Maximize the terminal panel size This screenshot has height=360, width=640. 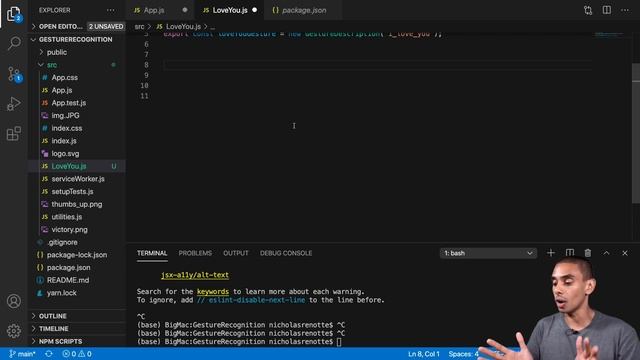click(607, 253)
